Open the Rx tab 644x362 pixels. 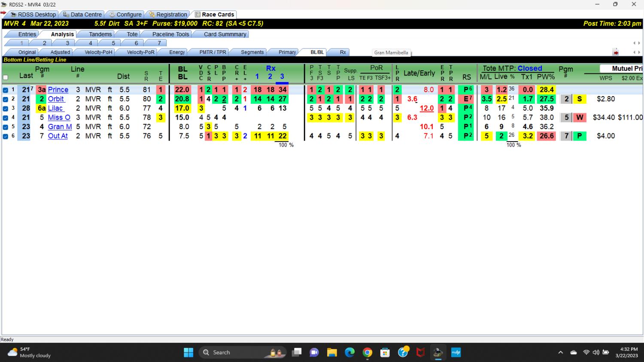tap(343, 52)
